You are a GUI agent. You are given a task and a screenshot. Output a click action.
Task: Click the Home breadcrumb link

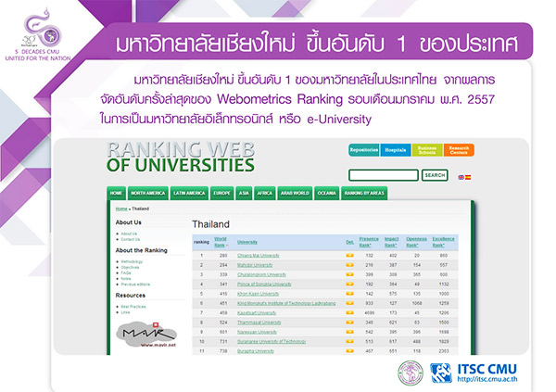click(x=121, y=209)
